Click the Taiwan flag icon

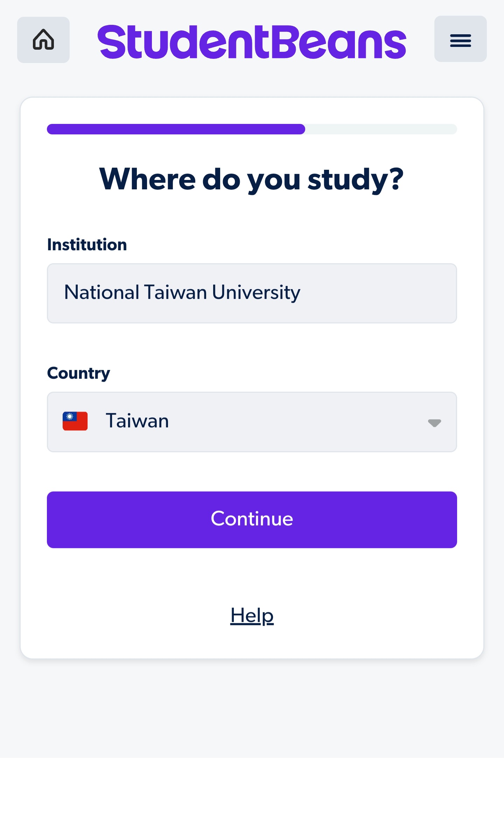[75, 421]
